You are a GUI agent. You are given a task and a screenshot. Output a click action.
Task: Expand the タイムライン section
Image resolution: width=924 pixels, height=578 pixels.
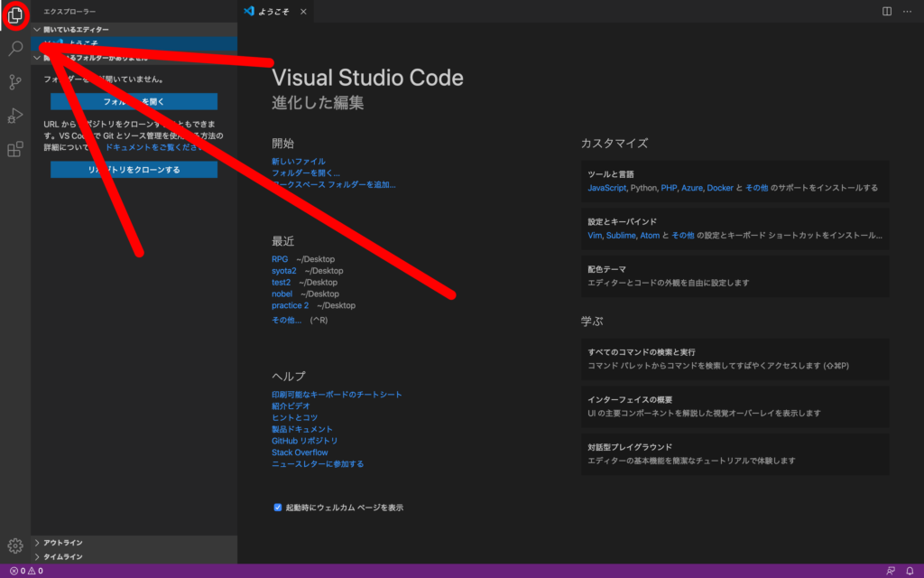(x=134, y=556)
